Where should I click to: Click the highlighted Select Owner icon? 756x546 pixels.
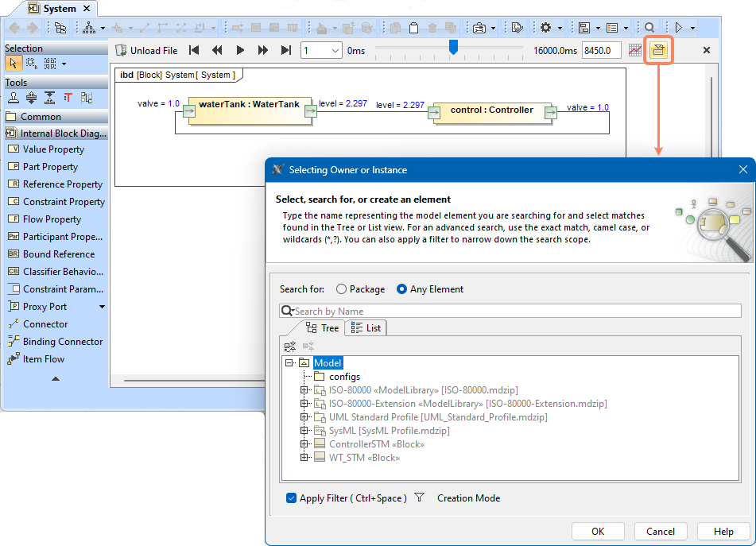(x=658, y=50)
